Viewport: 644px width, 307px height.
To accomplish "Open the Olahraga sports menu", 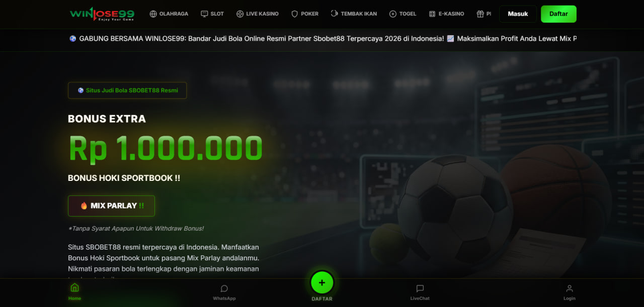I will click(x=169, y=14).
